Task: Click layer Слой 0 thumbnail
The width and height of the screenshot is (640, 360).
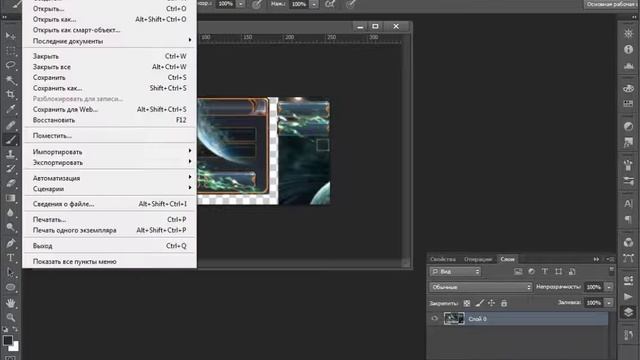Action: [454, 319]
